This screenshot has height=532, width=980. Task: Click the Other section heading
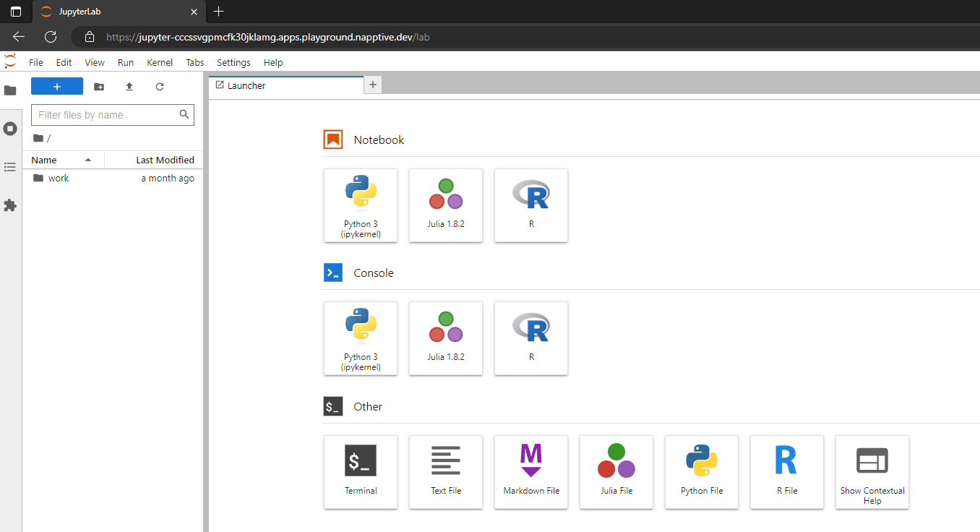tap(368, 407)
